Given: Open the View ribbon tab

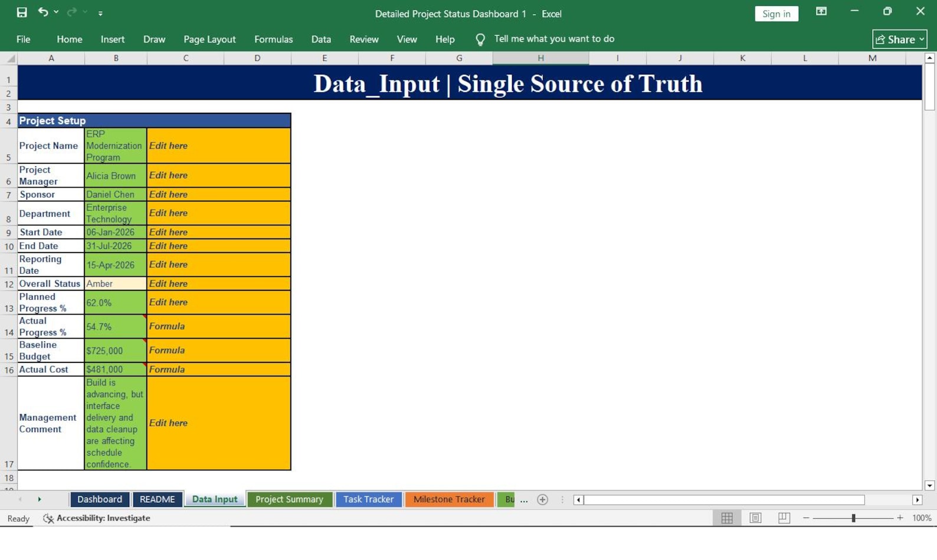Looking at the screenshot, I should (x=407, y=40).
